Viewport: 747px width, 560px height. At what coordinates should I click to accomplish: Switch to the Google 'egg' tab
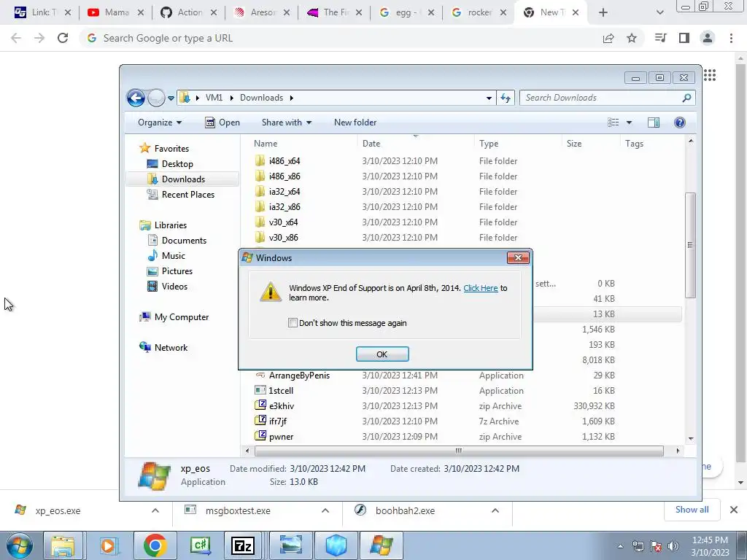point(406,12)
